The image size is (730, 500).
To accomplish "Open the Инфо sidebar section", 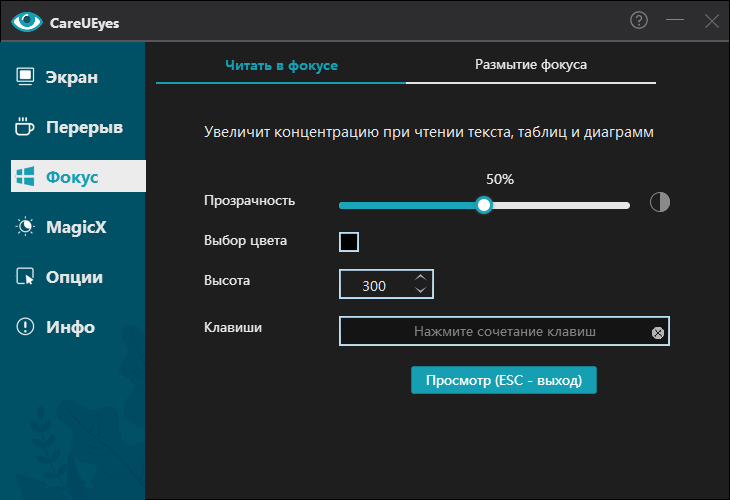I will click(78, 326).
